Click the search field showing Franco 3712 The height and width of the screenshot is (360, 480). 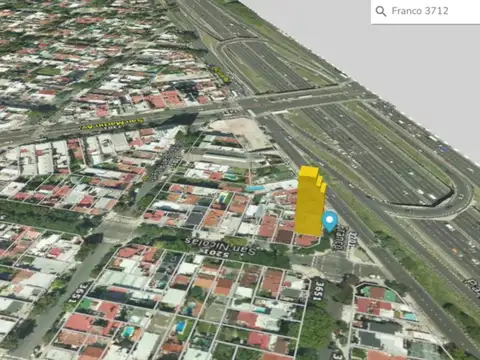[426, 12]
